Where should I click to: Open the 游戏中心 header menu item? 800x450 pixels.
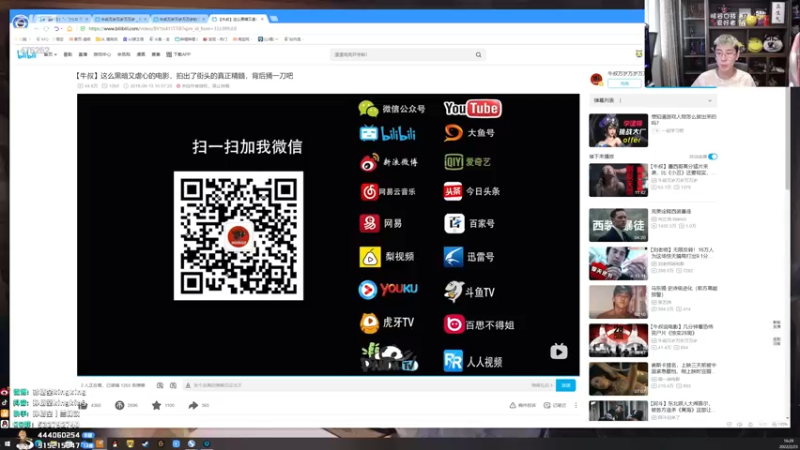tap(102, 54)
